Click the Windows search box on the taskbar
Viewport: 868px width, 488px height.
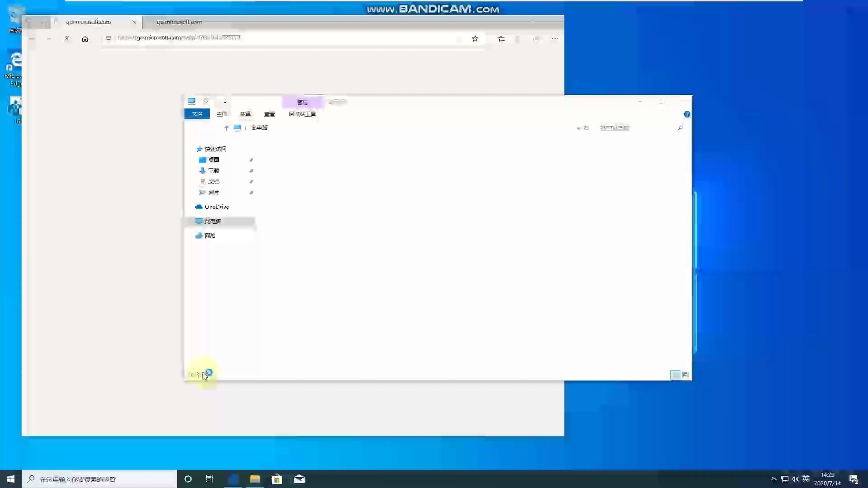[x=99, y=479]
